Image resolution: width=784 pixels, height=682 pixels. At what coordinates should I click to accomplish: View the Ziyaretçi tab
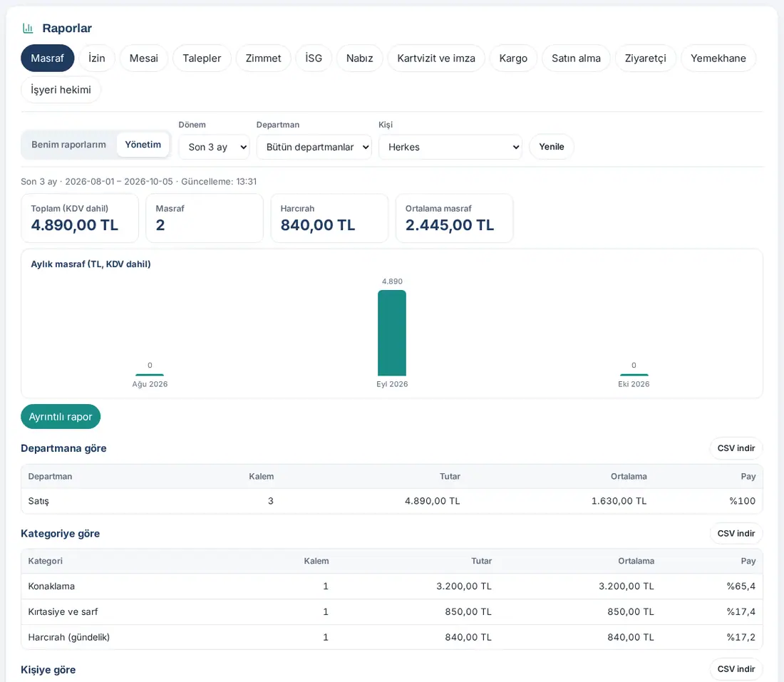pyautogui.click(x=646, y=58)
